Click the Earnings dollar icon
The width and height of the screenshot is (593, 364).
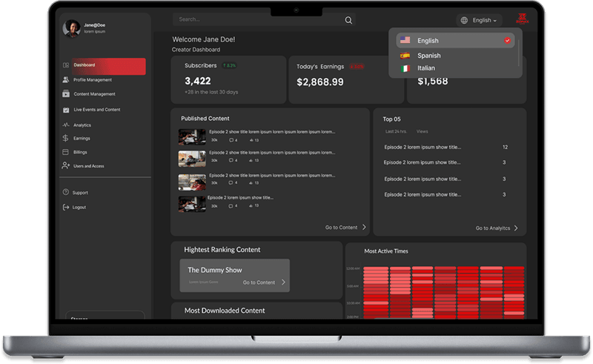click(x=65, y=138)
